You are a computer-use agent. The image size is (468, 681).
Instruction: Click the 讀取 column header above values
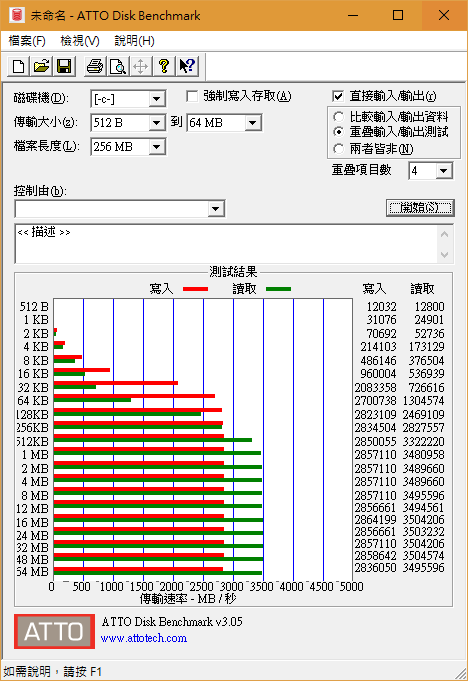(422, 289)
